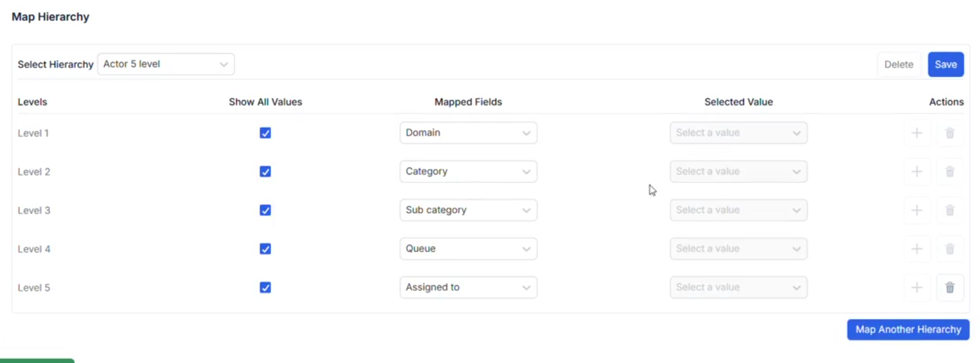Open the Sub category dropdown
This screenshot has width=980, height=363.
pos(468,210)
